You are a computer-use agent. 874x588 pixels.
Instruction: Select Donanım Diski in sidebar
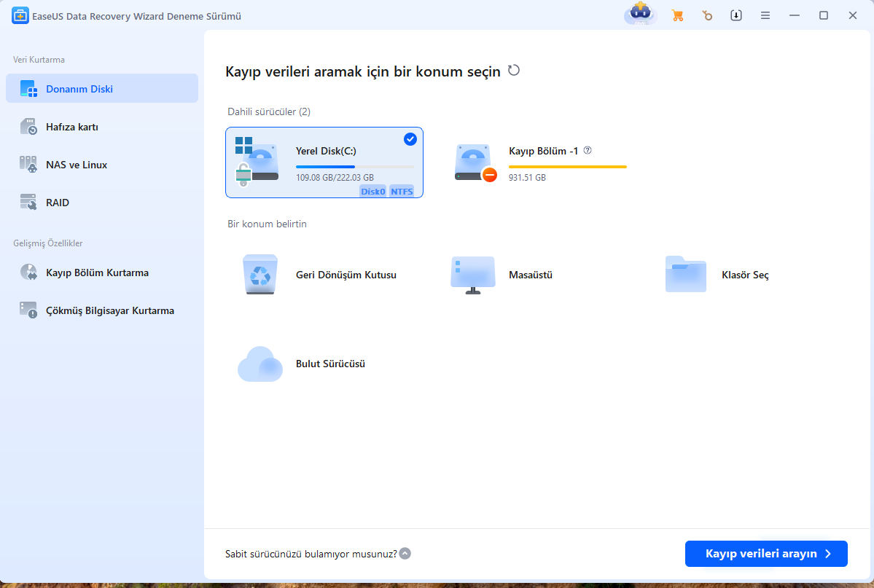pyautogui.click(x=102, y=89)
